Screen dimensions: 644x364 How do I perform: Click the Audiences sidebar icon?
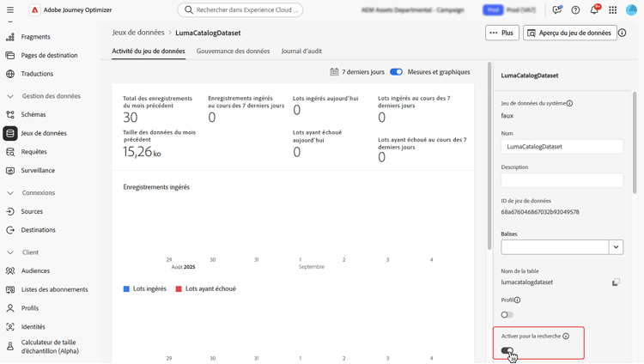point(10,271)
